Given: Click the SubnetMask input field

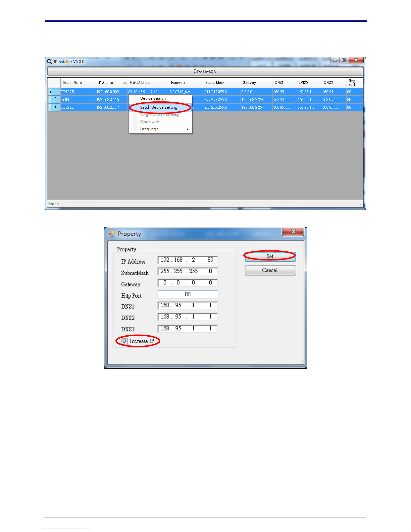Looking at the screenshot, I should [188, 271].
